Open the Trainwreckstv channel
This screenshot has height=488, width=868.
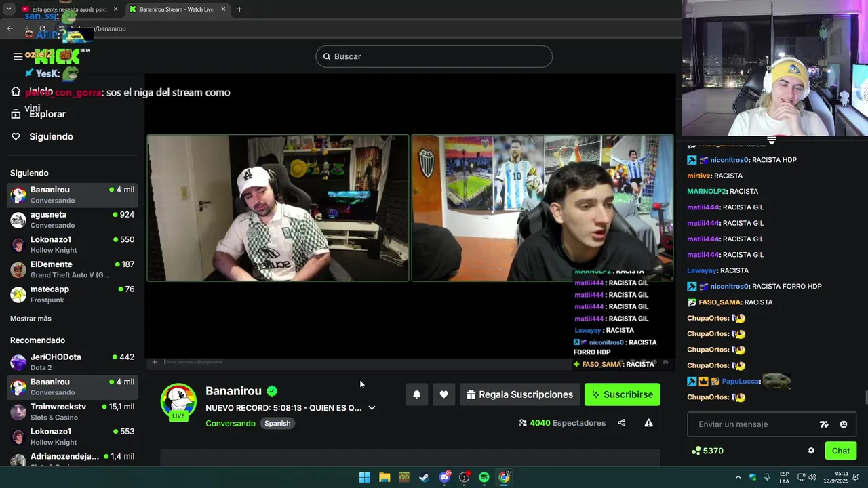pyautogui.click(x=73, y=411)
